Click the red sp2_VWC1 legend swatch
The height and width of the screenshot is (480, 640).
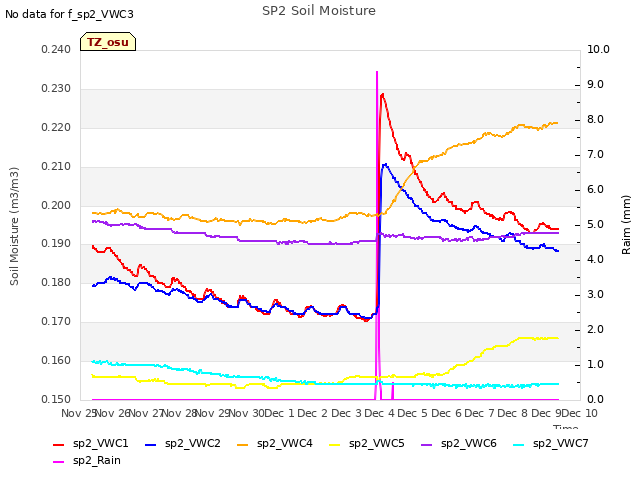coord(59,444)
